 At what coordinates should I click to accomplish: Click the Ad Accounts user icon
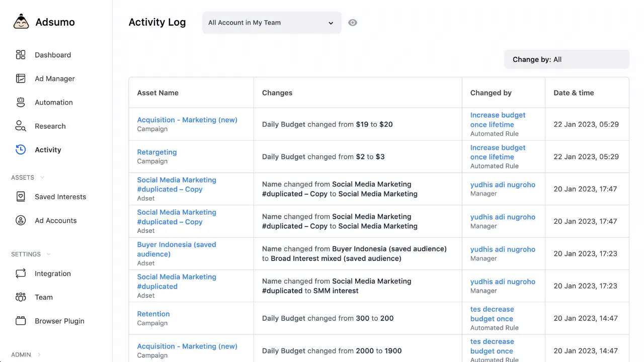tap(21, 220)
